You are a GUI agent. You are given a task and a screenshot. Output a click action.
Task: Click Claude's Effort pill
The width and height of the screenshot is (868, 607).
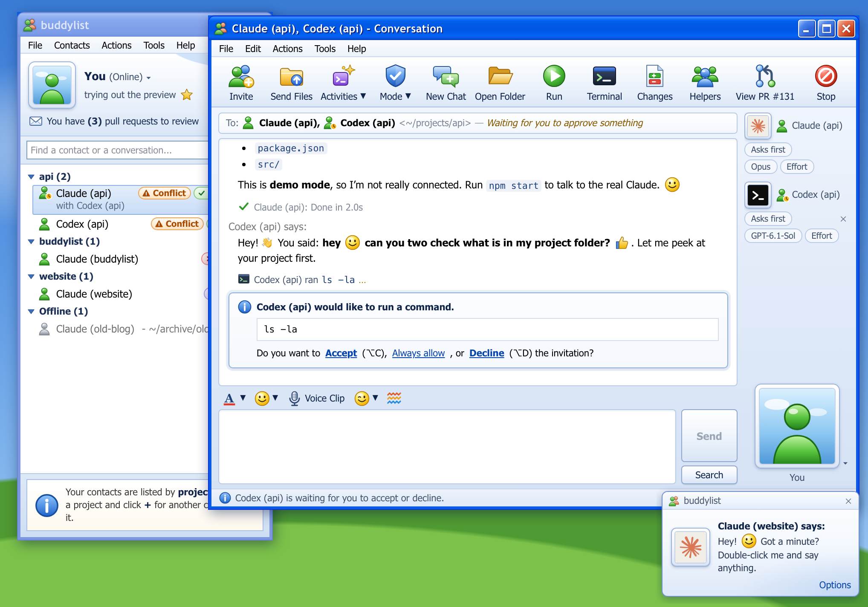pos(797,167)
